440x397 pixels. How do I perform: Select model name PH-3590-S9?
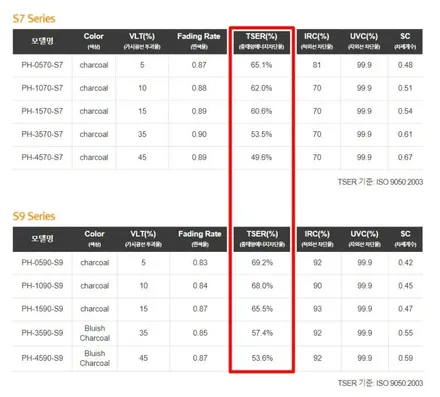point(42,333)
